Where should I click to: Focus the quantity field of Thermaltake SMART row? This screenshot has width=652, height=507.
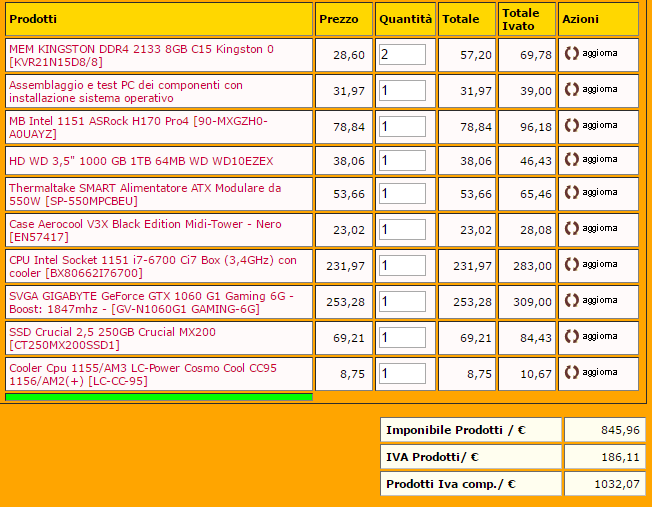tap(402, 193)
